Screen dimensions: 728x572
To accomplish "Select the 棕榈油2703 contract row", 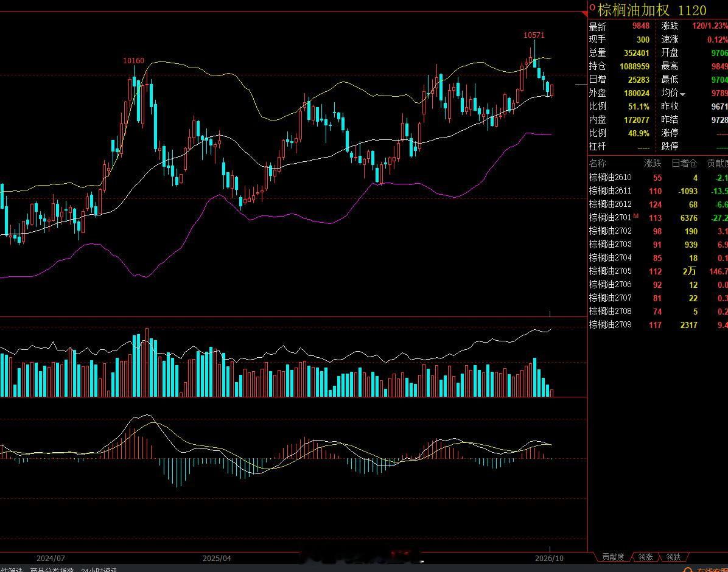I will (x=658, y=245).
